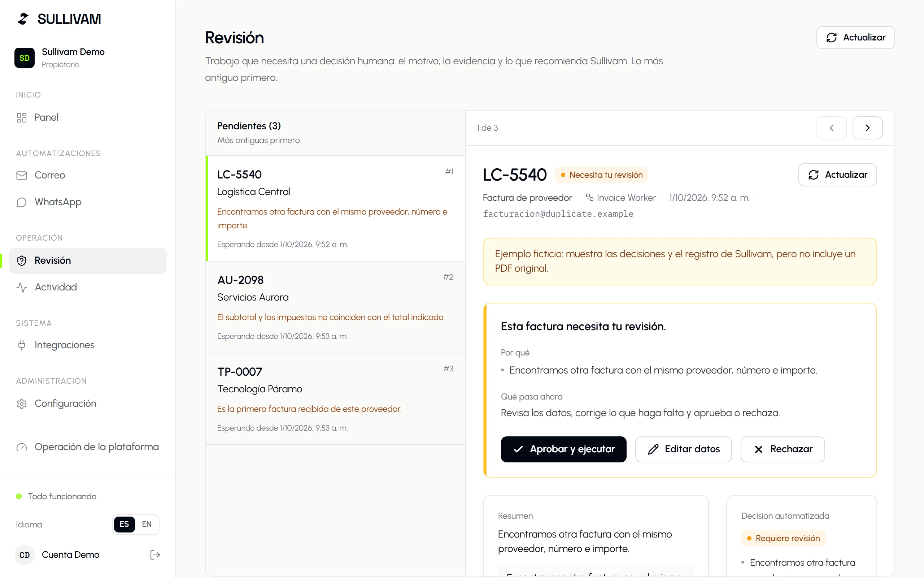Go to next pending item arrow

pyautogui.click(x=867, y=128)
